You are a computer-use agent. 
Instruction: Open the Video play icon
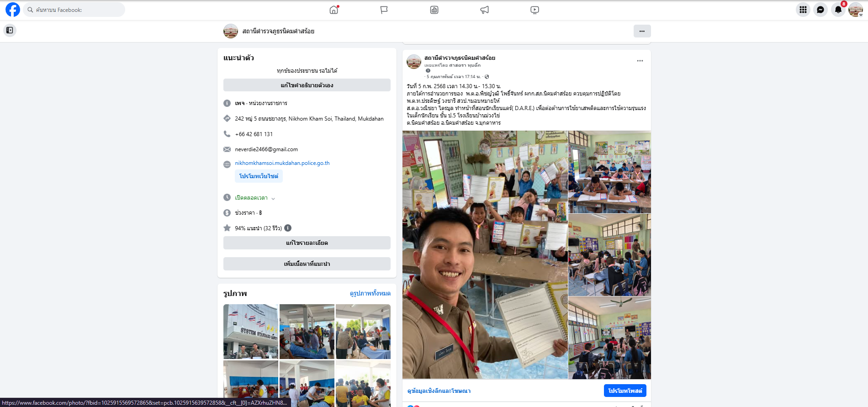point(535,10)
